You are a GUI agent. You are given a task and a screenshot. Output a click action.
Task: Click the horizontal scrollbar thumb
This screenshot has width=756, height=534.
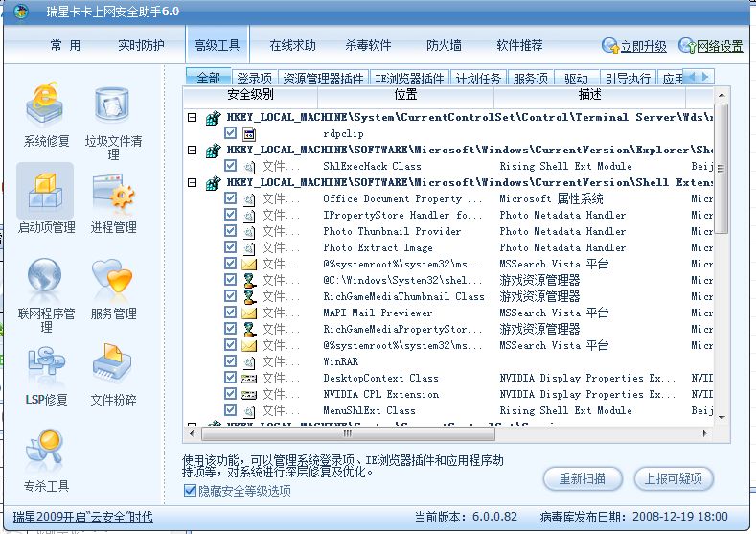pos(348,433)
